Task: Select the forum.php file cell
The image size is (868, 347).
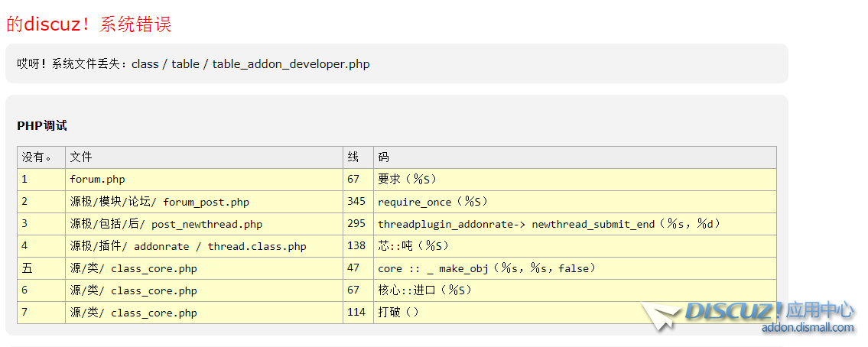Action: coord(97,180)
